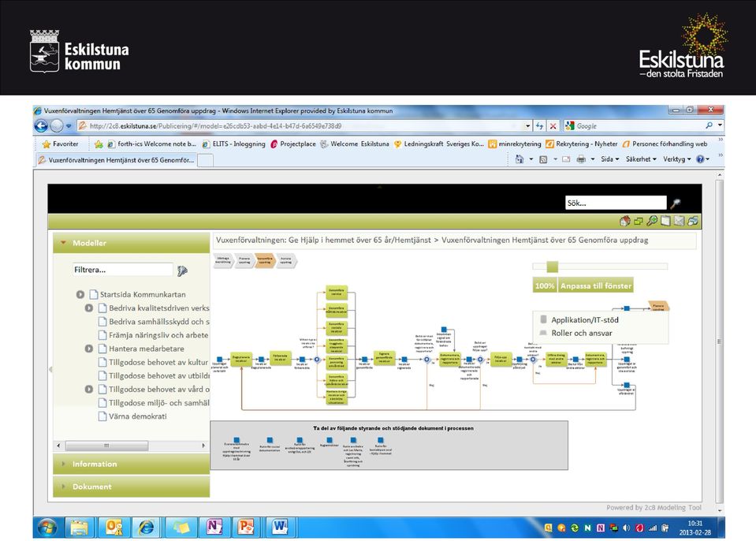Screen dimensions: 756x541
Task: Click the printer icon in green toolbar
Action: coord(693,221)
